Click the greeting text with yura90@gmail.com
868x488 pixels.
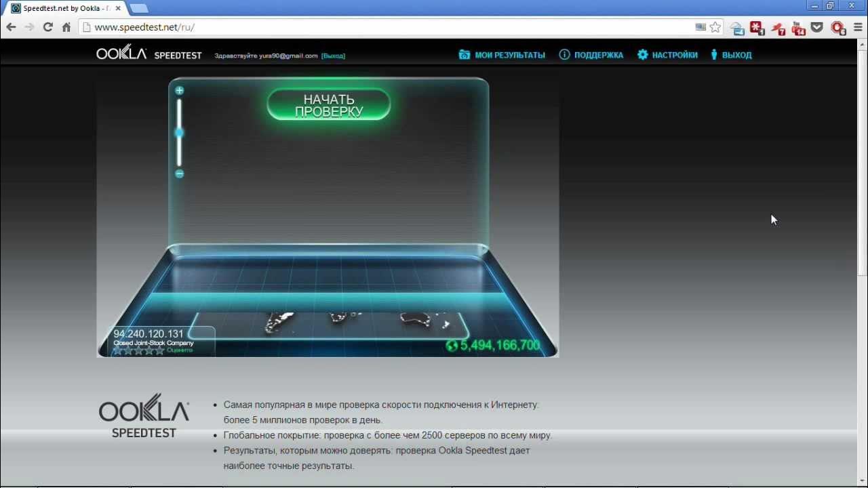click(266, 56)
